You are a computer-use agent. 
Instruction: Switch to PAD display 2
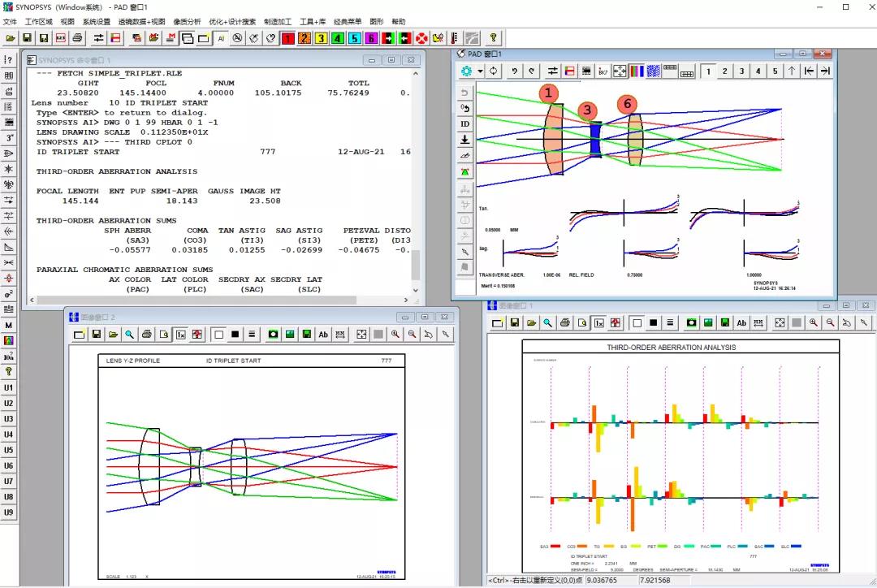coord(725,71)
